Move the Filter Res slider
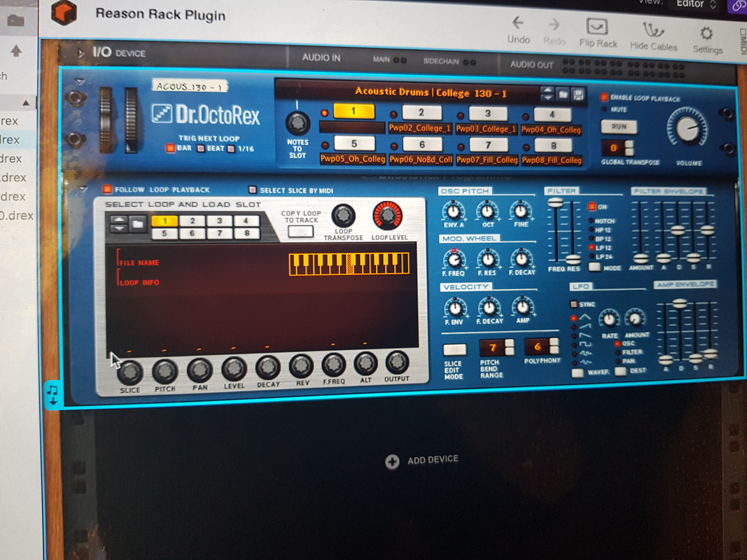Image resolution: width=747 pixels, height=560 pixels. click(573, 260)
